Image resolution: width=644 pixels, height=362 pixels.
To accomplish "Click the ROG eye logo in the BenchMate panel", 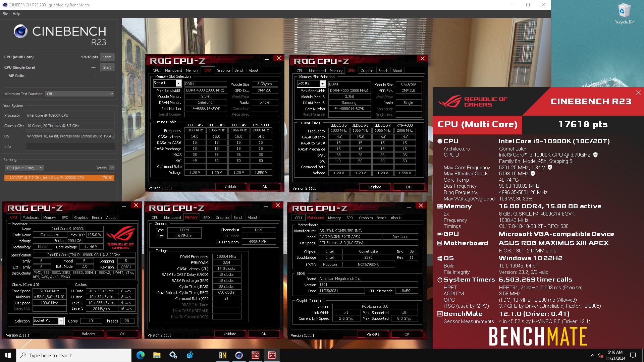I will tap(450, 101).
